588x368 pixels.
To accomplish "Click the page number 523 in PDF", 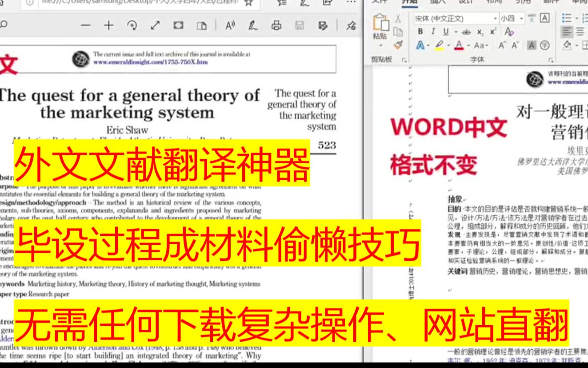I will click(327, 145).
